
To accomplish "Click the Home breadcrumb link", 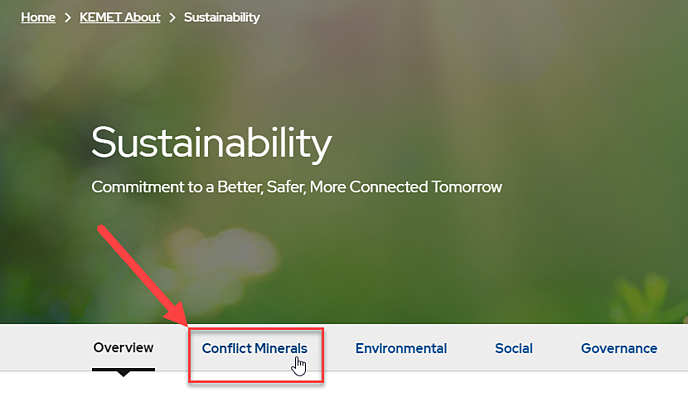I will (38, 17).
